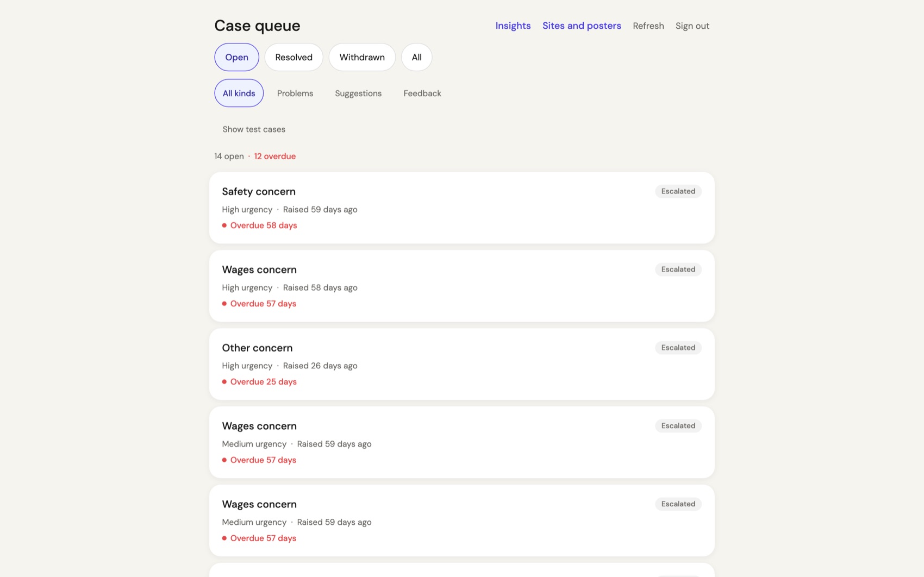
Task: Switch to the Resolved cases tab
Action: tap(294, 57)
